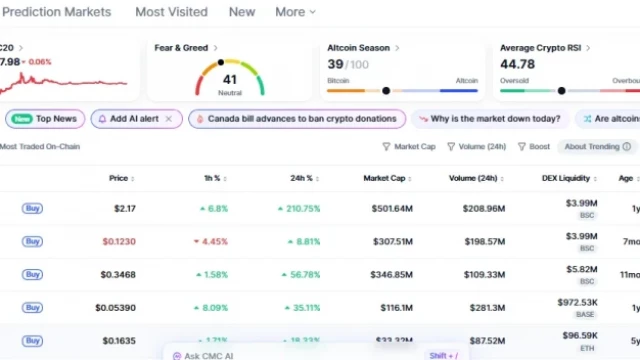Click the Are altcoins shuffle icon
Screen dimensions: 640x360
587,119
